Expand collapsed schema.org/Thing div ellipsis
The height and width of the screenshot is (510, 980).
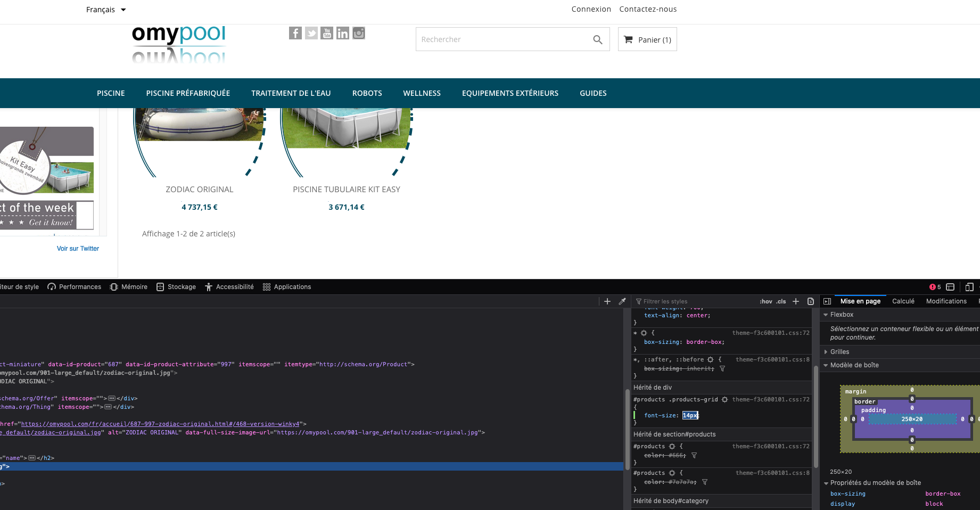tap(108, 407)
